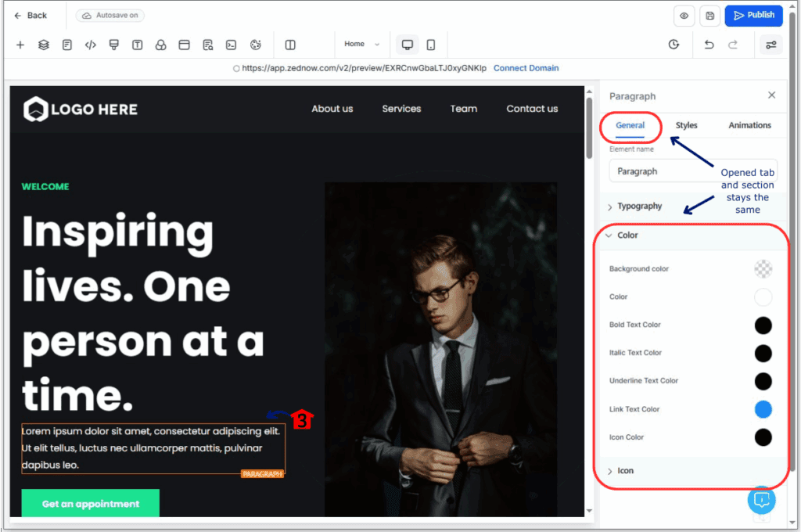Open the white Color swatch
This screenshot has width=801, height=532.
click(x=763, y=297)
